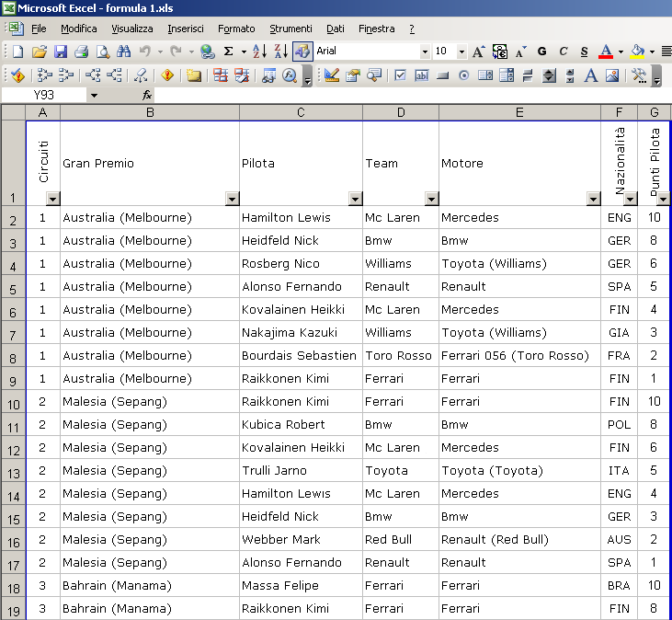Save the workbook with floppy icon
The height and width of the screenshot is (620, 672).
(x=61, y=52)
